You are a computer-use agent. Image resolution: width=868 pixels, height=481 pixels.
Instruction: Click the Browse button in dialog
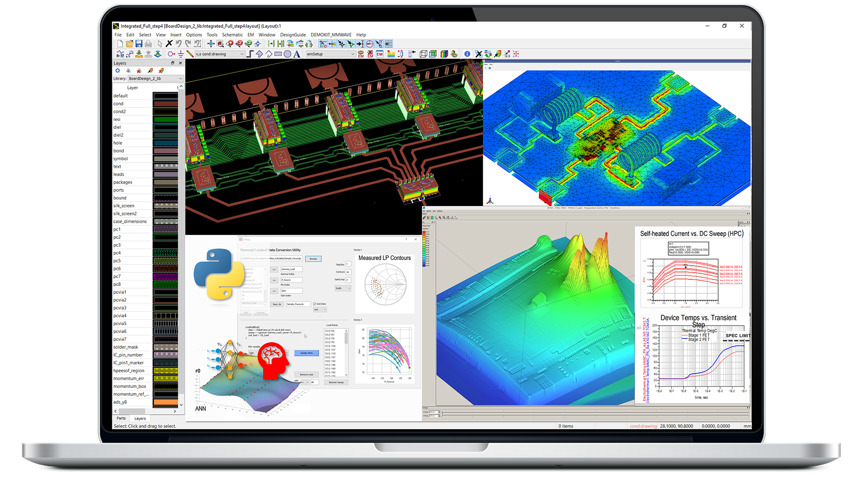pyautogui.click(x=313, y=259)
